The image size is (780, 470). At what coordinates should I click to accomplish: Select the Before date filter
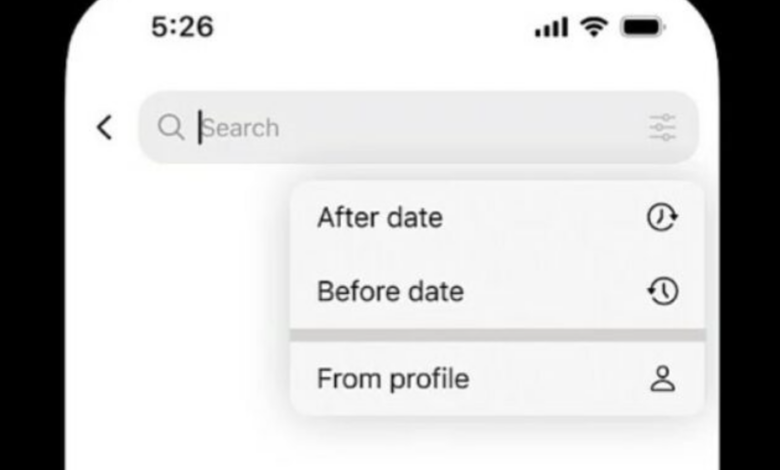497,291
